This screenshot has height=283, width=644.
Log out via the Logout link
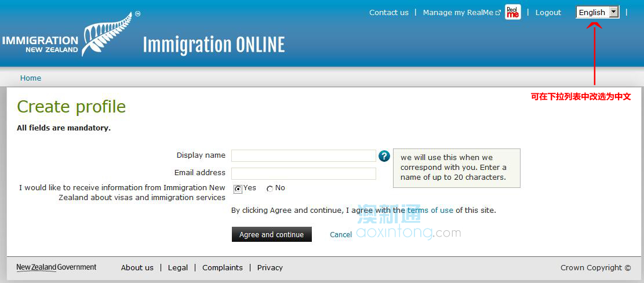(x=548, y=12)
